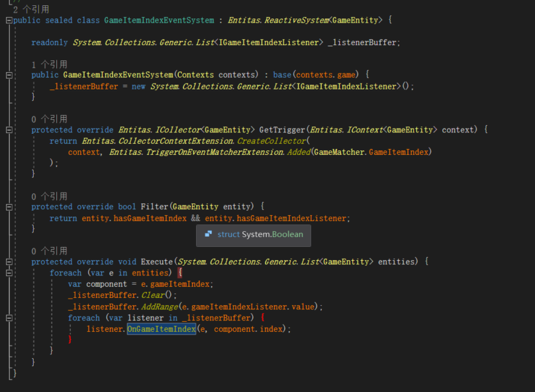535x392 pixels.
Task: Click '_listenerBuffer' in the readonly field declaration
Action: (362, 42)
